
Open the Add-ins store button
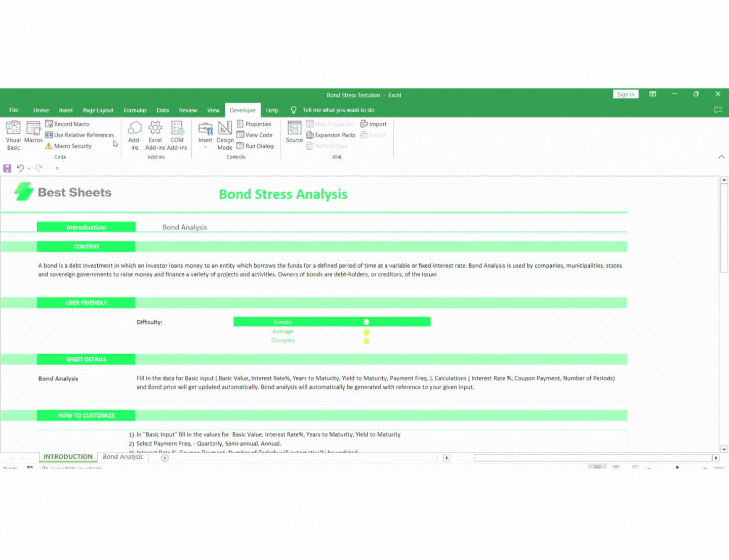(135, 136)
